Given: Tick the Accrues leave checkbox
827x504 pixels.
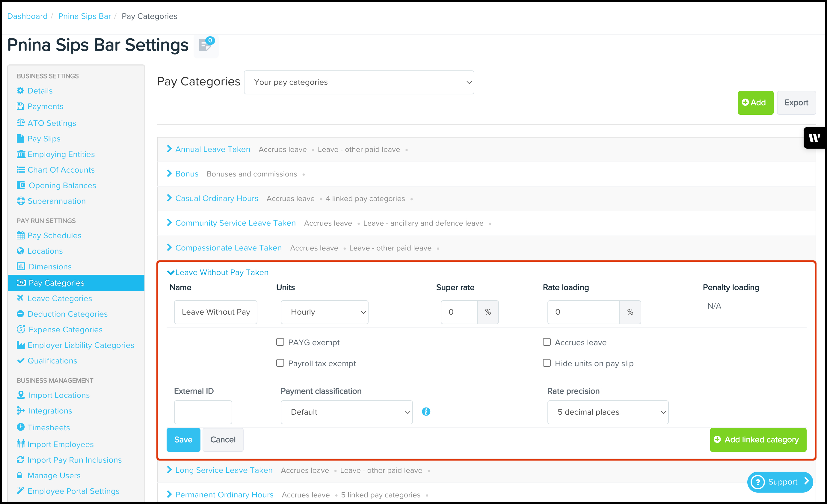Looking at the screenshot, I should coord(547,342).
